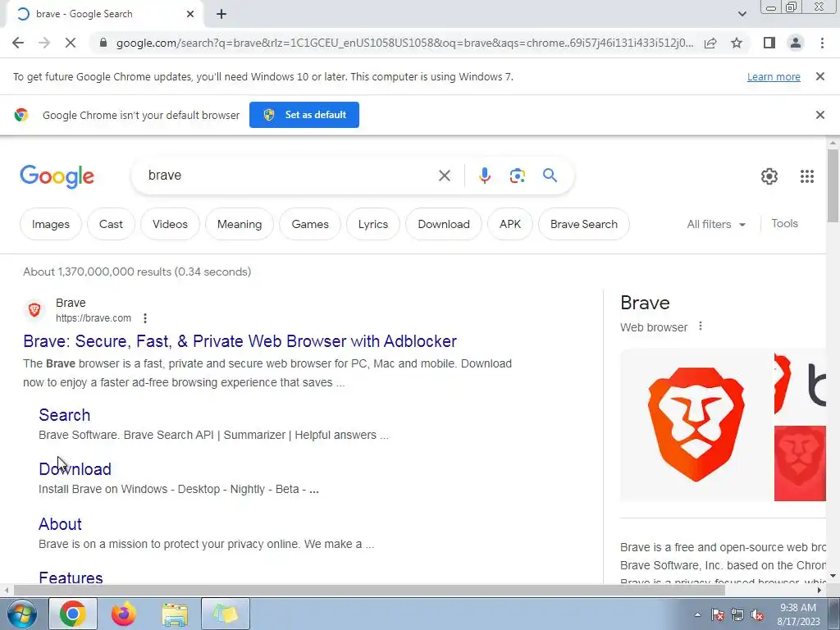The width and height of the screenshot is (840, 630).
Task: Stop loading the page
Action: [71, 43]
